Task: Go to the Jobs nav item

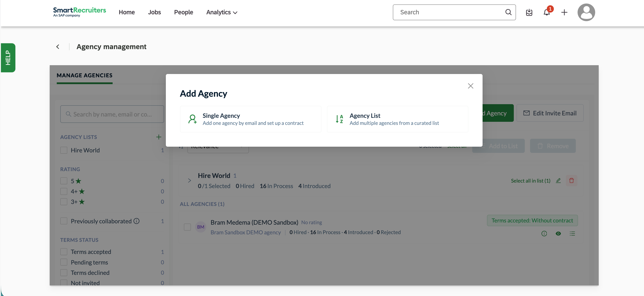Action: coord(154,12)
